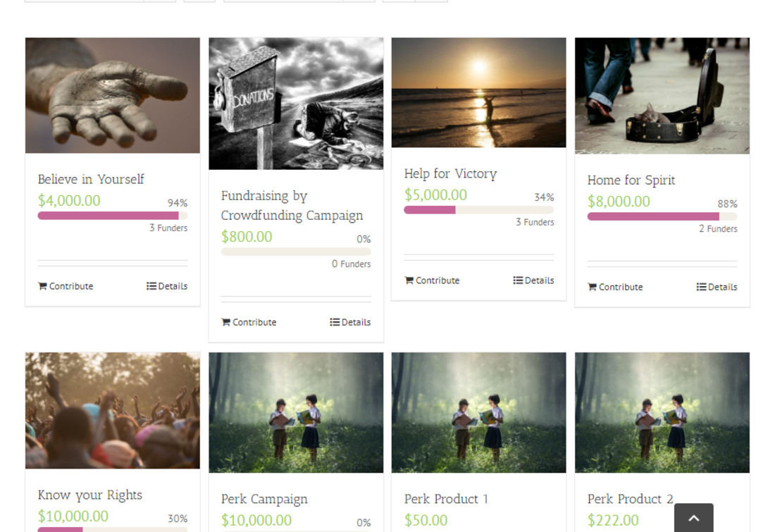Select Contribute on the Believe in Yourself card
The height and width of the screenshot is (532, 775).
65,286
